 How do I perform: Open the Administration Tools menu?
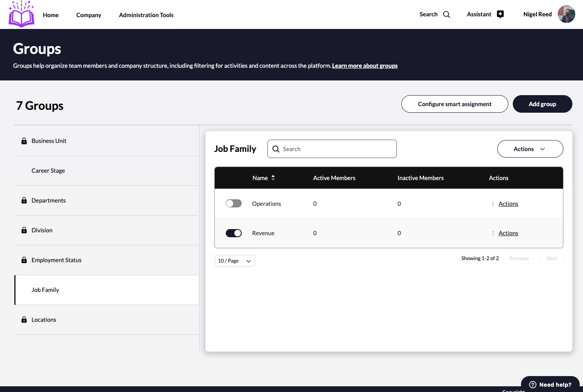(x=146, y=15)
